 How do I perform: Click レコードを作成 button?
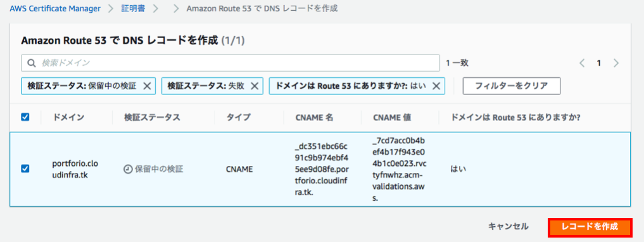click(590, 227)
